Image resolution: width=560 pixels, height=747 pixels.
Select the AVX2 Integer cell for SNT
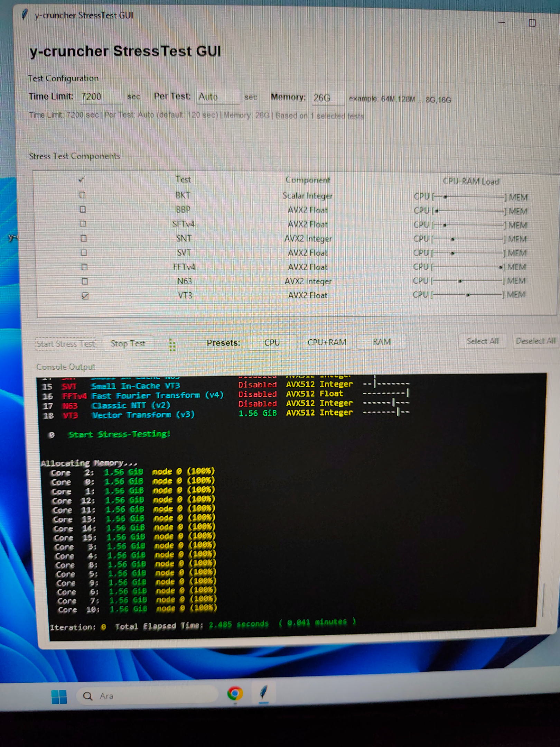click(308, 239)
